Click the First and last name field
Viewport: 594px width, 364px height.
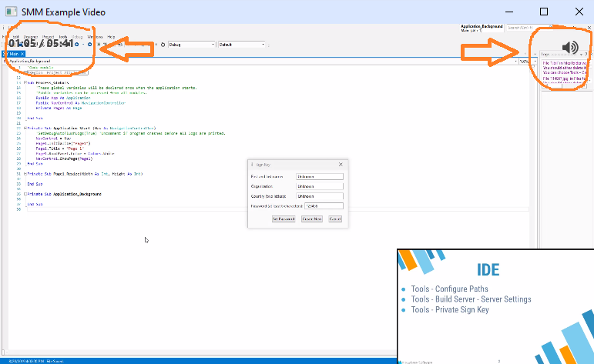320,176
